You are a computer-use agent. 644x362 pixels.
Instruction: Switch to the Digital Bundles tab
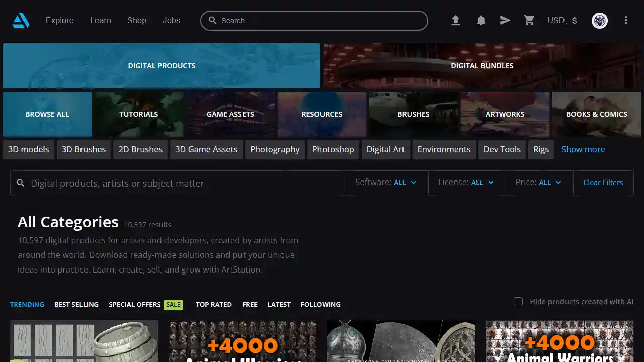482,65
